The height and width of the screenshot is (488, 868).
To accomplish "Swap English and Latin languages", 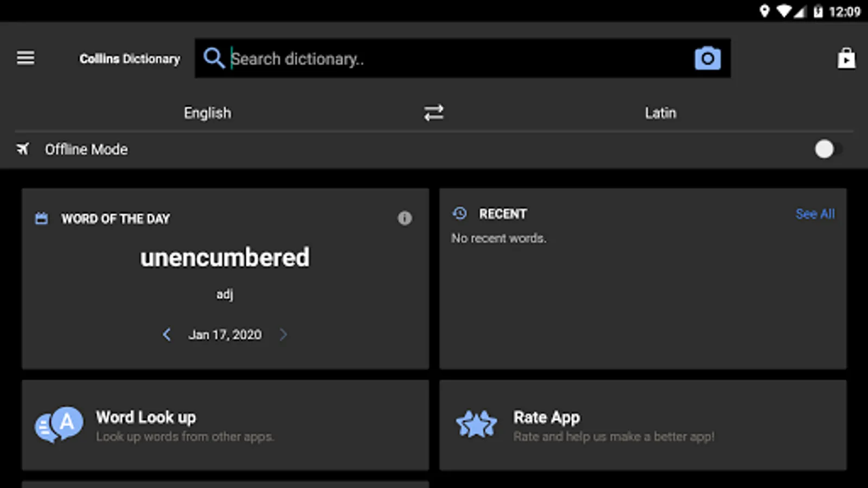I will point(433,113).
